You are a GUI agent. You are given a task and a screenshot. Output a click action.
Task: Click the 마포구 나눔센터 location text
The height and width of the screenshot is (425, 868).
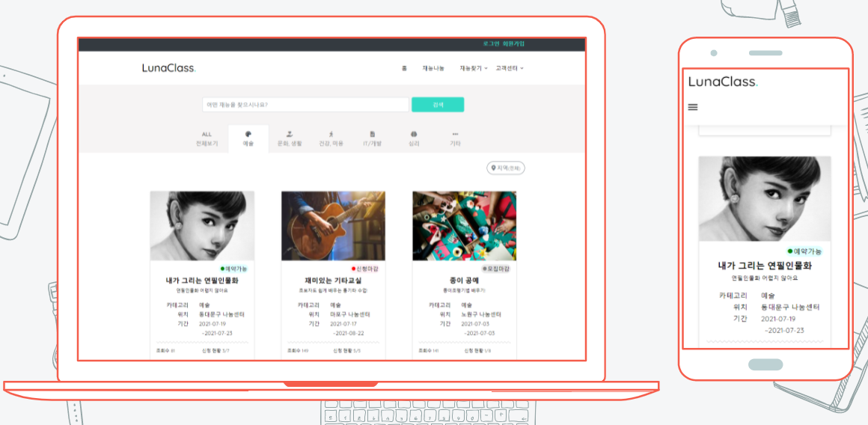(350, 314)
